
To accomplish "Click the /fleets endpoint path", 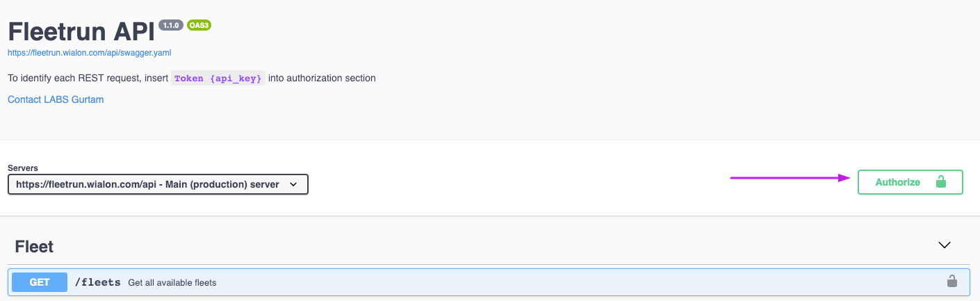I will 97,282.
